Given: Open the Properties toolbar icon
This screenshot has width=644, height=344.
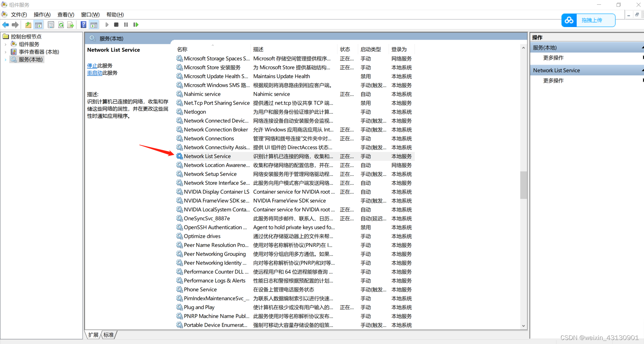Looking at the screenshot, I should pos(51,25).
